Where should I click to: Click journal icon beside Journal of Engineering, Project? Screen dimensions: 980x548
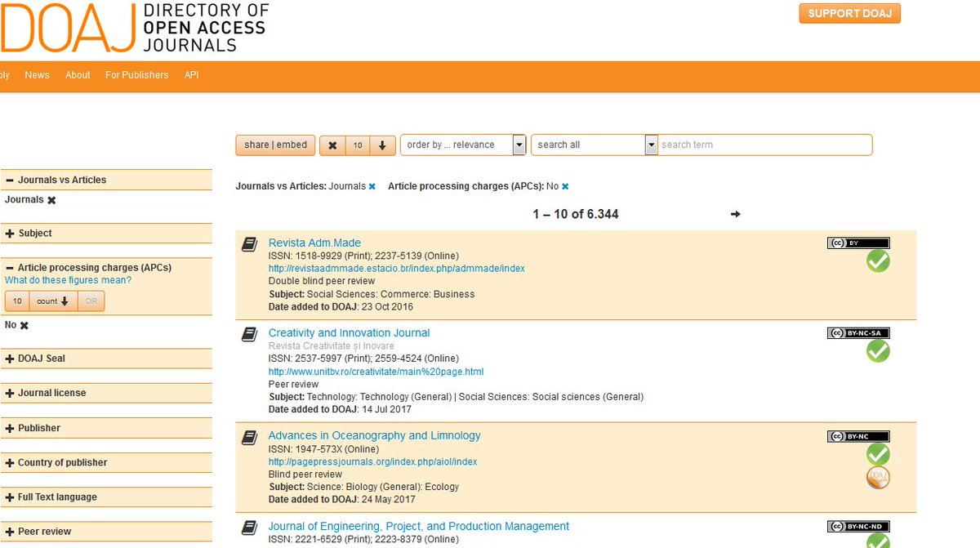click(x=250, y=528)
